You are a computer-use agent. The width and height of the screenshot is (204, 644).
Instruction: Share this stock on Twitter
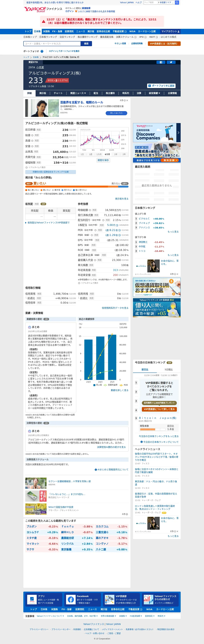coord(171,62)
